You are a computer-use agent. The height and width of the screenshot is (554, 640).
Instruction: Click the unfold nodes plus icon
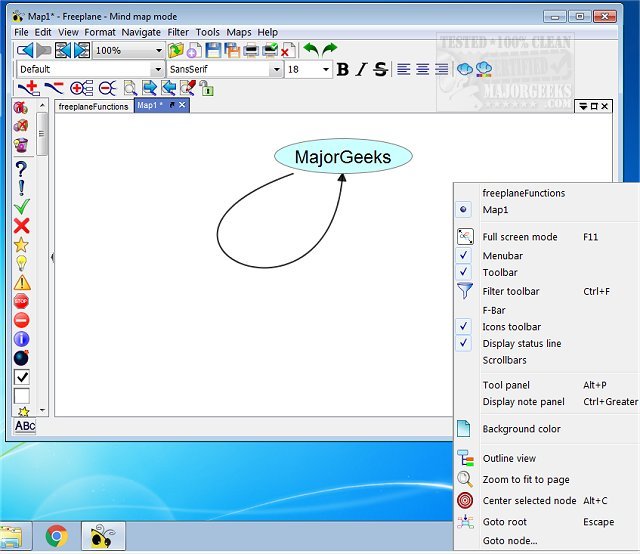click(x=82, y=88)
